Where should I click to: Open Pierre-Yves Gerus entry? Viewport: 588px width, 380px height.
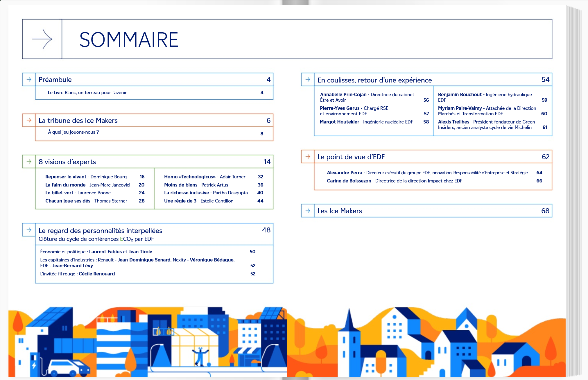(x=354, y=111)
